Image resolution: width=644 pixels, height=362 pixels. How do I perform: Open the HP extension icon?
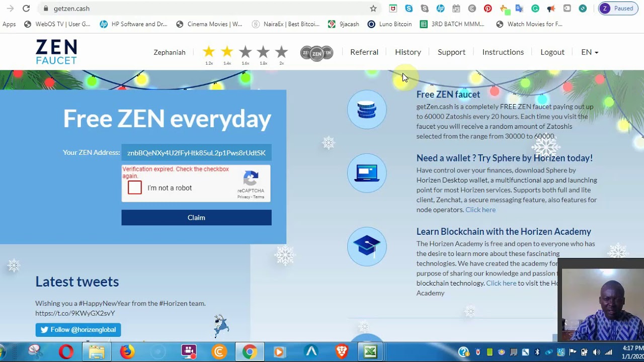tap(440, 9)
